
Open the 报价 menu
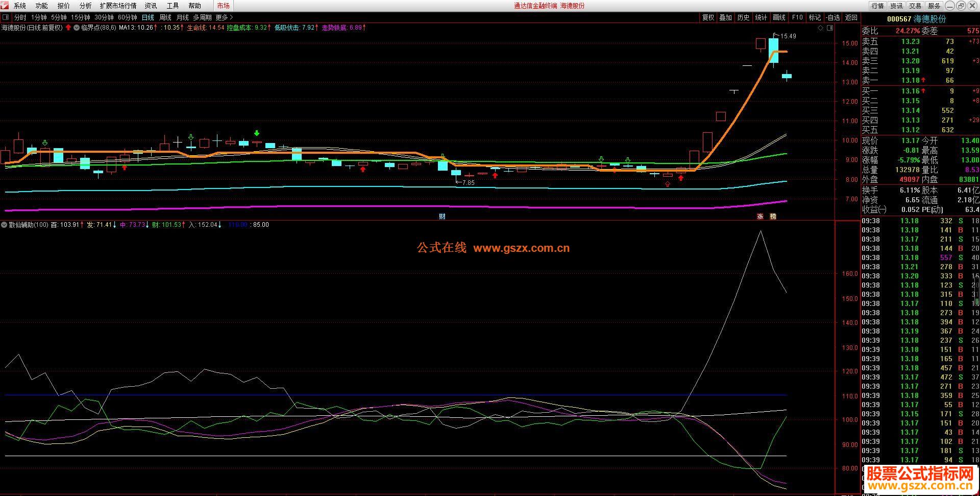click(63, 6)
